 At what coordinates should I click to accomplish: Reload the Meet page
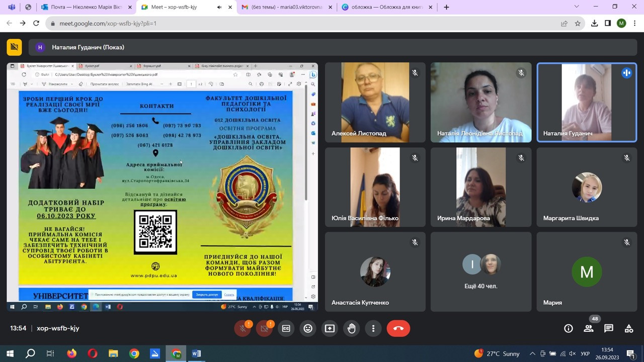[36, 23]
